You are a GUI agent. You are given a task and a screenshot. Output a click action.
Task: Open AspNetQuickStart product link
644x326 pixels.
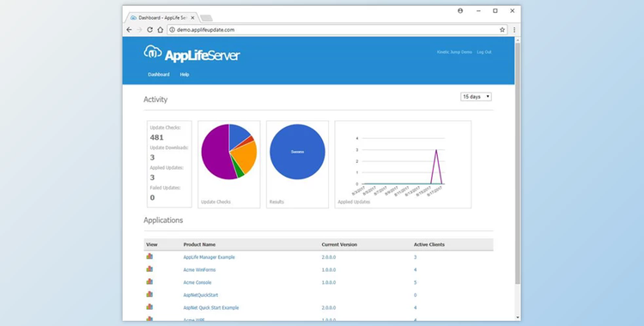(200, 295)
